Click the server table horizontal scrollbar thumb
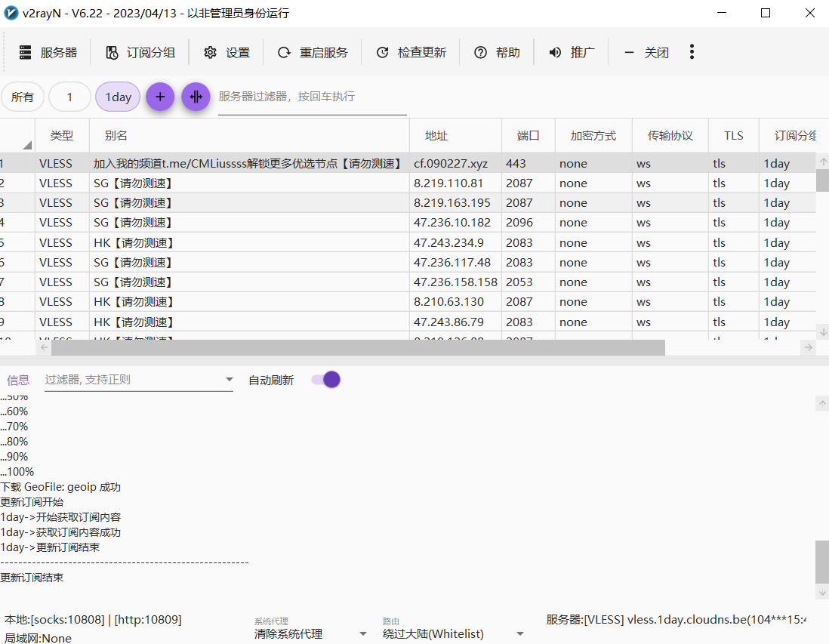The height and width of the screenshot is (644, 829). click(358, 347)
